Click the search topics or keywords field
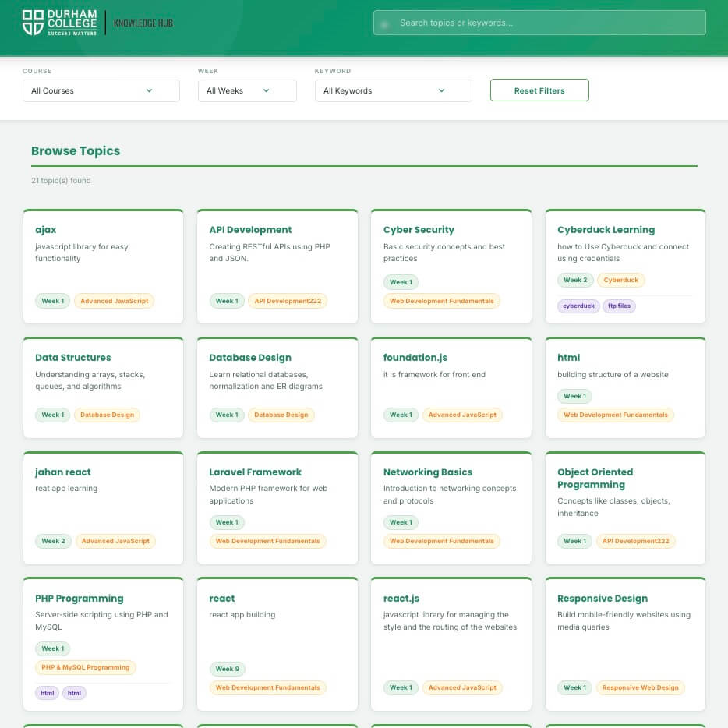The height and width of the screenshot is (728, 728). tap(539, 23)
